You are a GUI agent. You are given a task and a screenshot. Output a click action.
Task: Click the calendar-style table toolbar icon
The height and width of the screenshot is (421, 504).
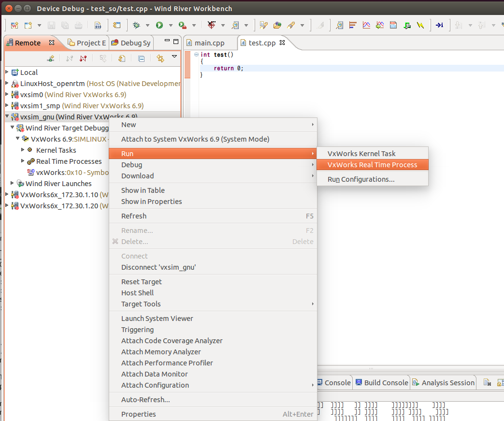393,25
